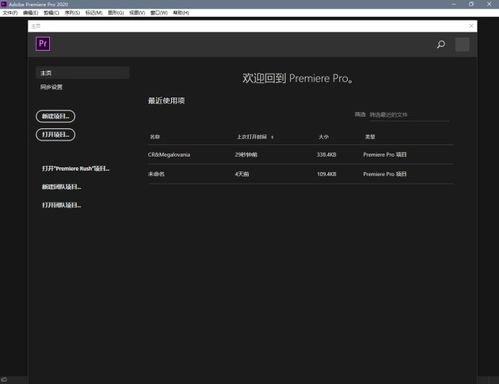The height and width of the screenshot is (384, 499).
Task: Open the 文件(F) menu
Action: pos(10,13)
